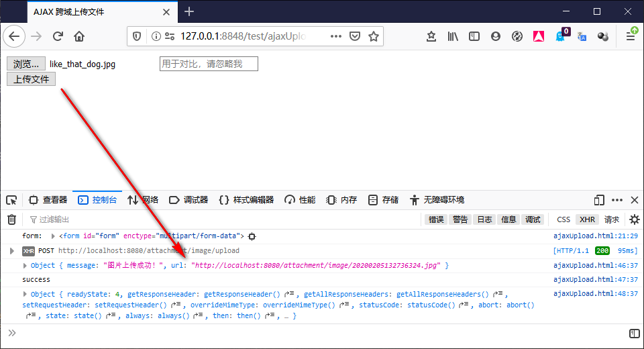Toggle responsive design mode icon

[599, 200]
